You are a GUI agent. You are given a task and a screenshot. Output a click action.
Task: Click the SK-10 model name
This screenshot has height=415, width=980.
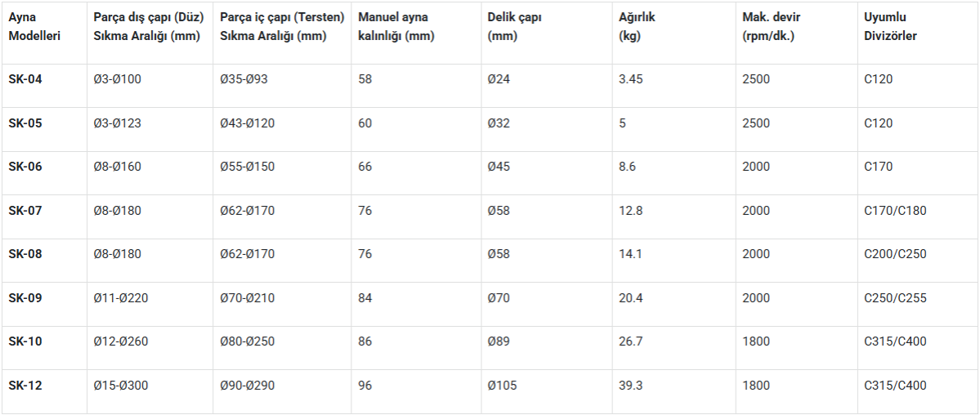pyautogui.click(x=25, y=341)
